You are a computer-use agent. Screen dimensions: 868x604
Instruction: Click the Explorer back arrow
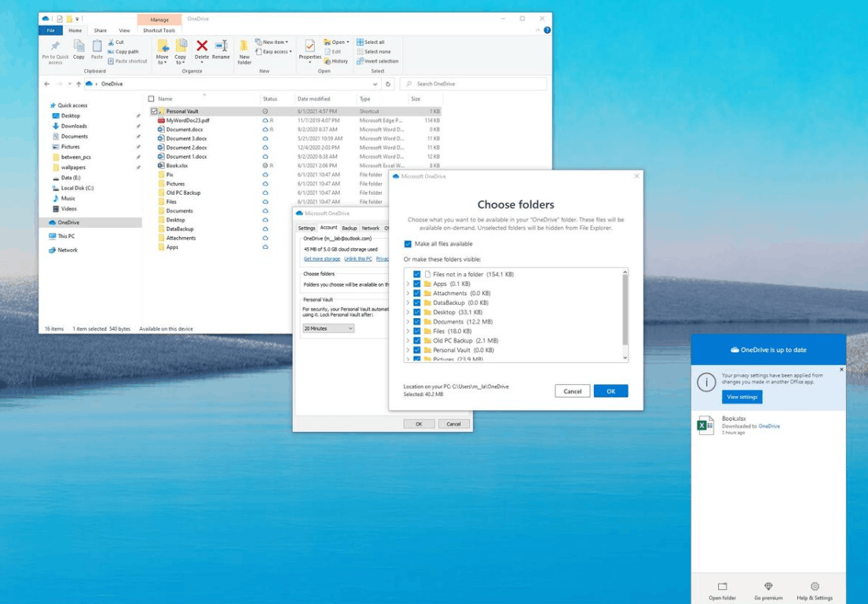(x=47, y=84)
